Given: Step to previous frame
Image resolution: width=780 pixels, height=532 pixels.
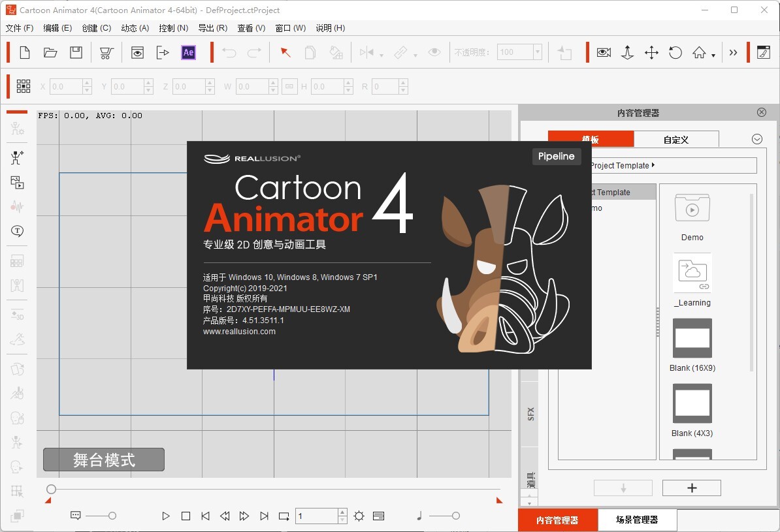Looking at the screenshot, I should point(225,516).
